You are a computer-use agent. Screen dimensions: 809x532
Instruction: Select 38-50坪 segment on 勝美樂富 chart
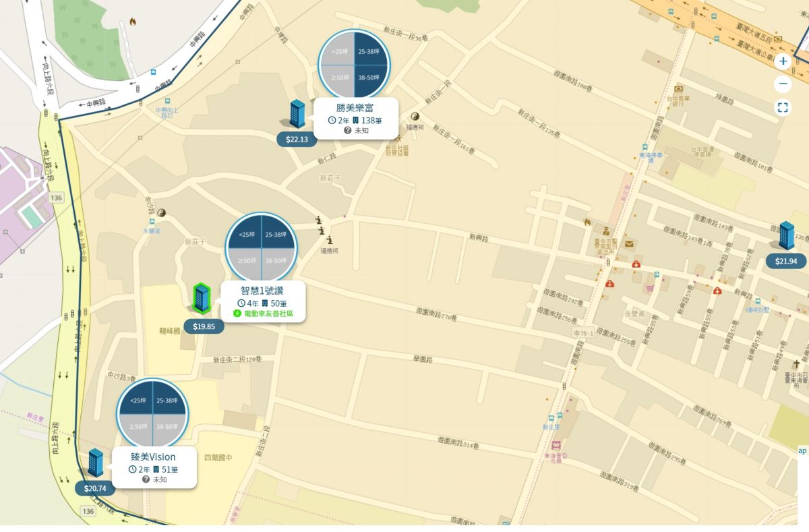370,80
